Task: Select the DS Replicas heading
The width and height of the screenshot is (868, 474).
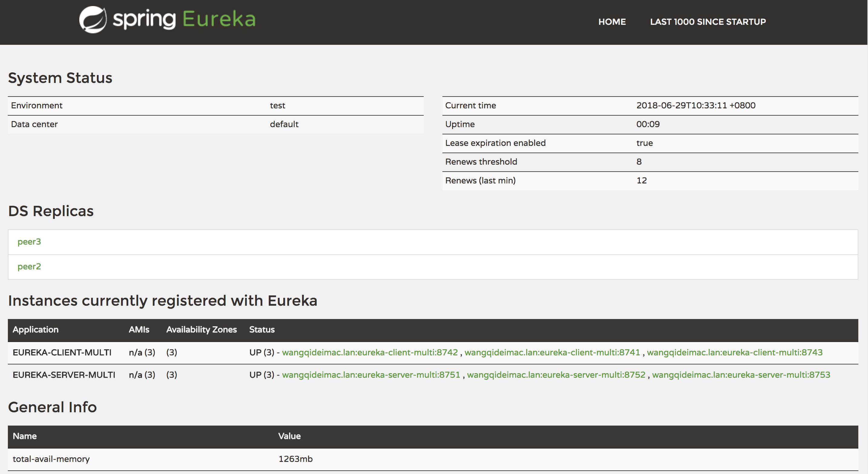Action: tap(51, 211)
